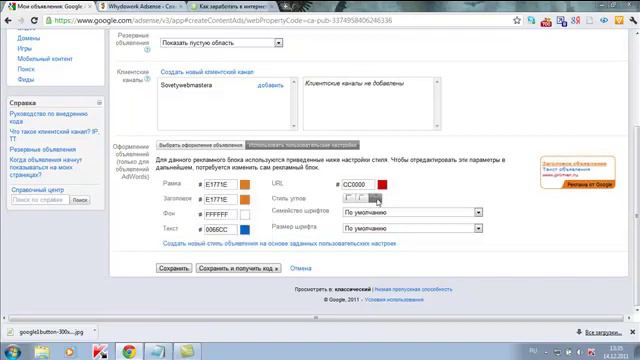Open the Справочный центр link
This screenshot has height=360, width=640.
pyautogui.click(x=38, y=190)
